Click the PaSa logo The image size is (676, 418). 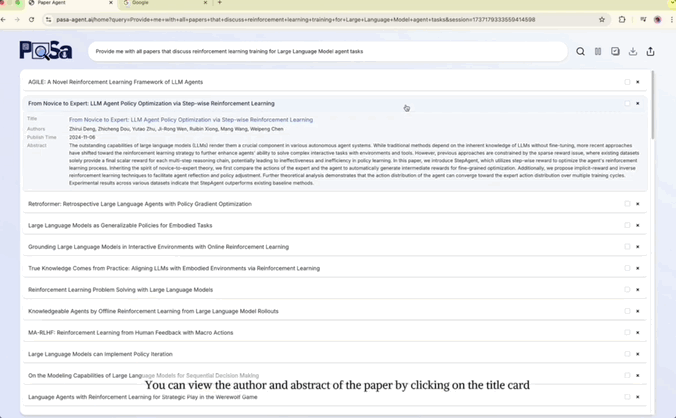coord(46,51)
